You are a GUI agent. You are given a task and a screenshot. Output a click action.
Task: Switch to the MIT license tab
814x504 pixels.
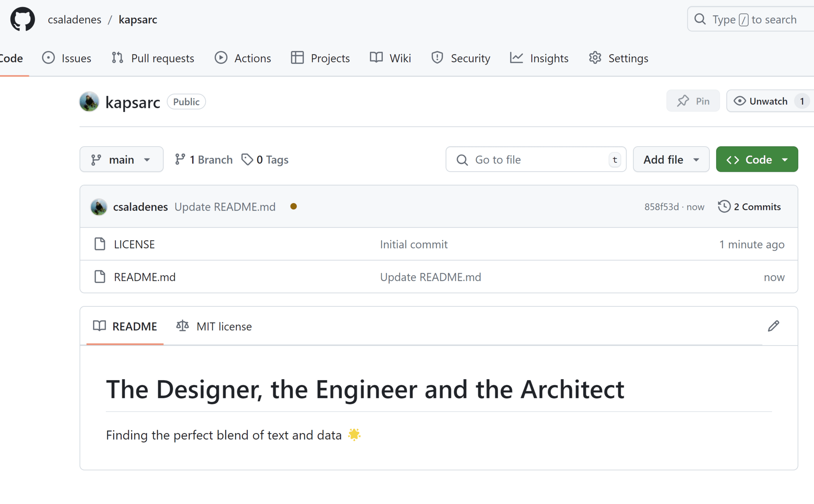pyautogui.click(x=214, y=326)
